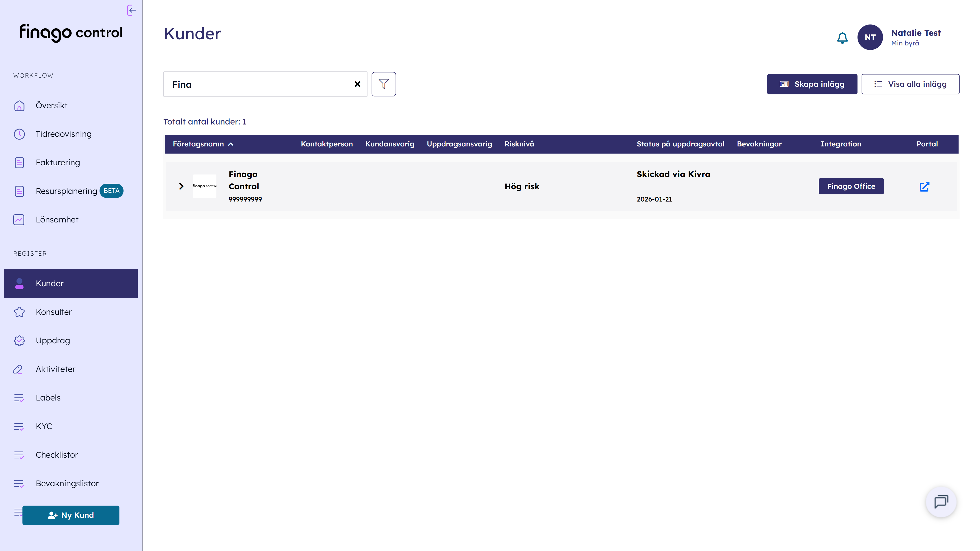
Task: Click the Finago Control company logo thumbnail
Action: (204, 186)
